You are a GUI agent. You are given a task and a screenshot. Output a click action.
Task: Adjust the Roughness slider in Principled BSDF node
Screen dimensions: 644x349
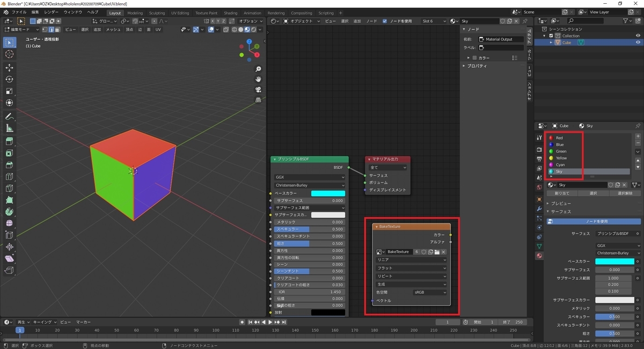(x=310, y=243)
